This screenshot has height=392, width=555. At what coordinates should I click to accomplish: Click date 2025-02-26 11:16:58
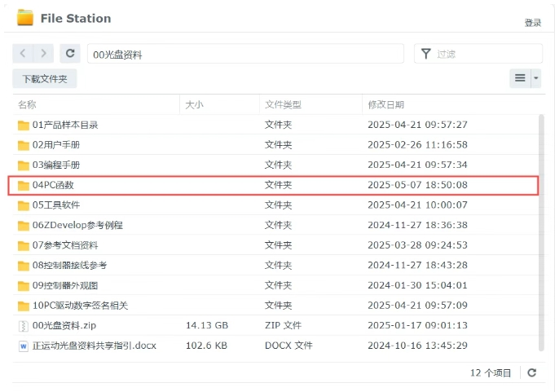click(x=417, y=145)
